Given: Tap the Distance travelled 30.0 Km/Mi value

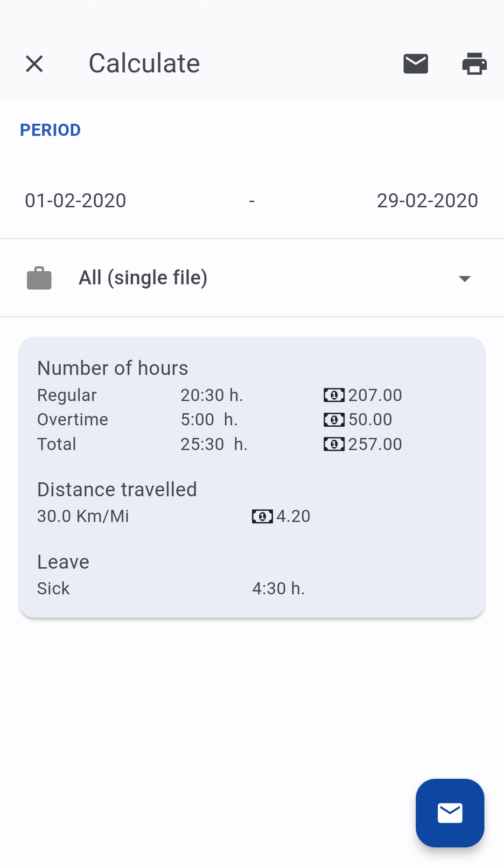Looking at the screenshot, I should [x=83, y=516].
